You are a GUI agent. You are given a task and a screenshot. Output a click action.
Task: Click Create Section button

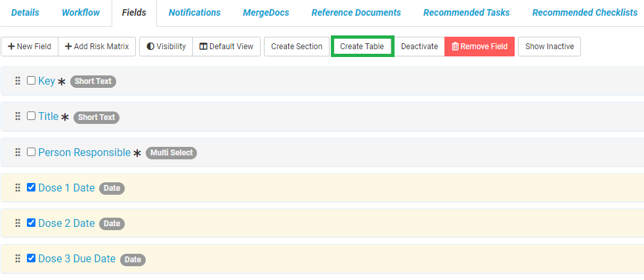click(x=297, y=47)
